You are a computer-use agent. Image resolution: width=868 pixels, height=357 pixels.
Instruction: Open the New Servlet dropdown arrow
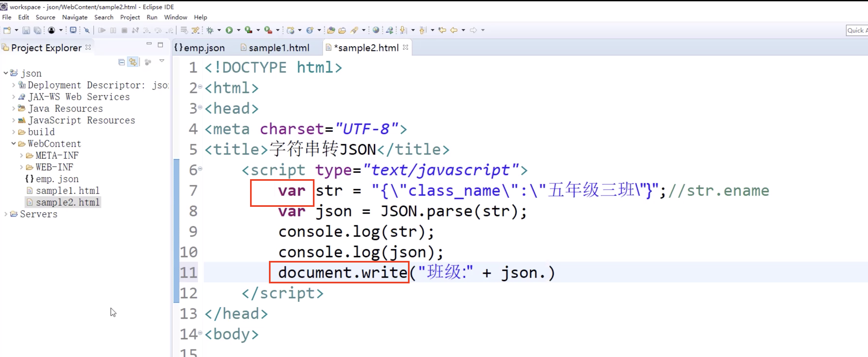[x=319, y=30]
